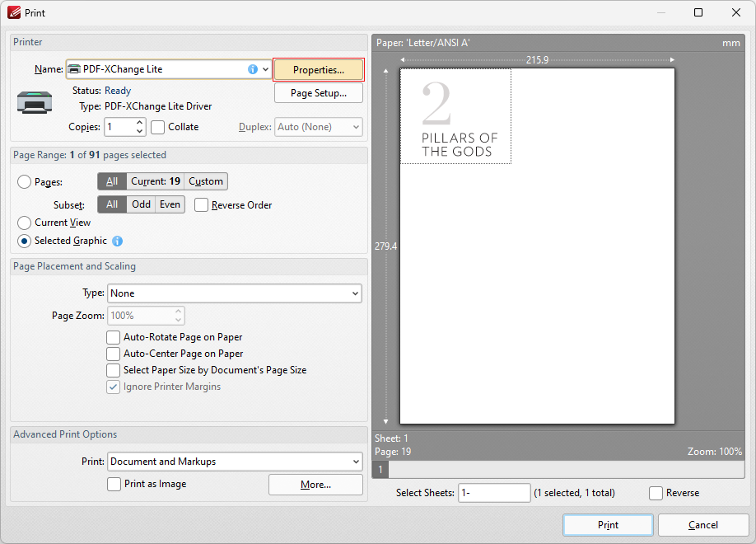Check the Reverse Order option
The height and width of the screenshot is (544, 756).
click(x=201, y=205)
